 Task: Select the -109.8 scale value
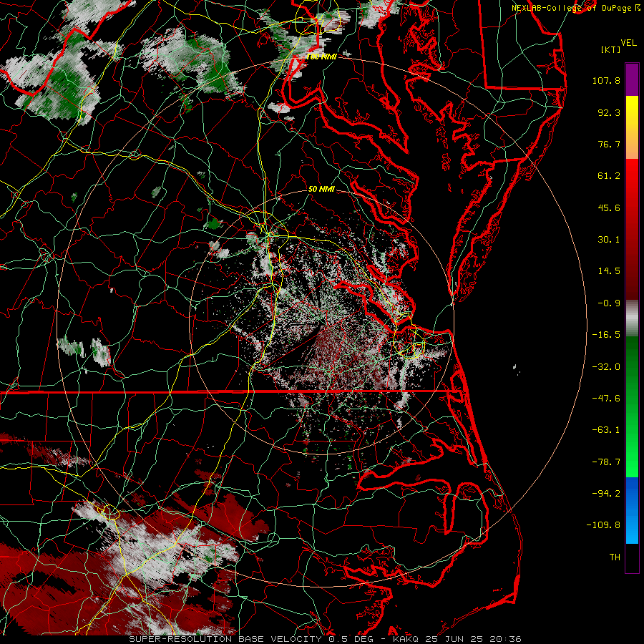[x=604, y=525]
